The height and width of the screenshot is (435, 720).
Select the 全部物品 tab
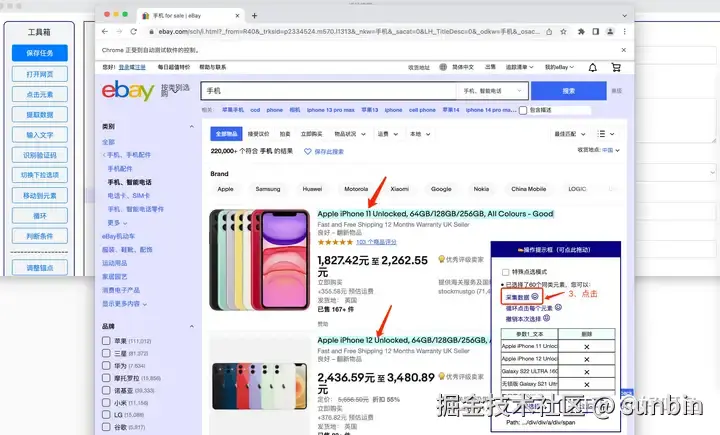point(226,134)
